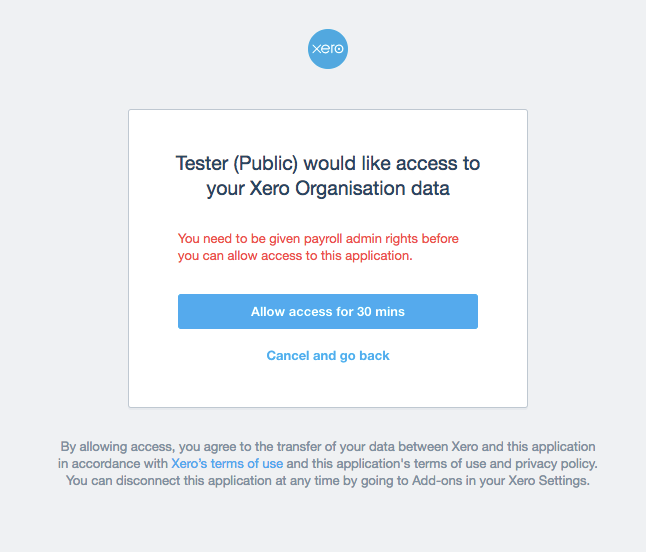Click 'you can allow access to this application' red text
646x552 pixels.
295,256
